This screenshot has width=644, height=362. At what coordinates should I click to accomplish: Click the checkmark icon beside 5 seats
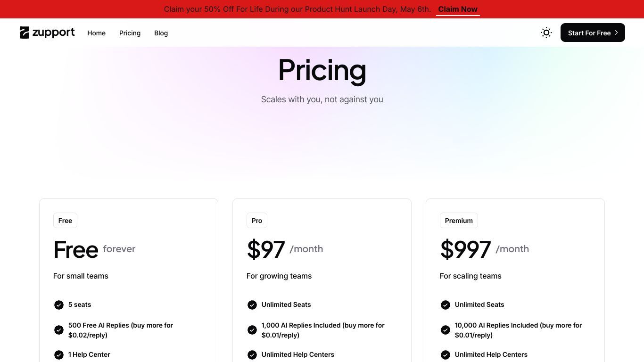(x=59, y=305)
